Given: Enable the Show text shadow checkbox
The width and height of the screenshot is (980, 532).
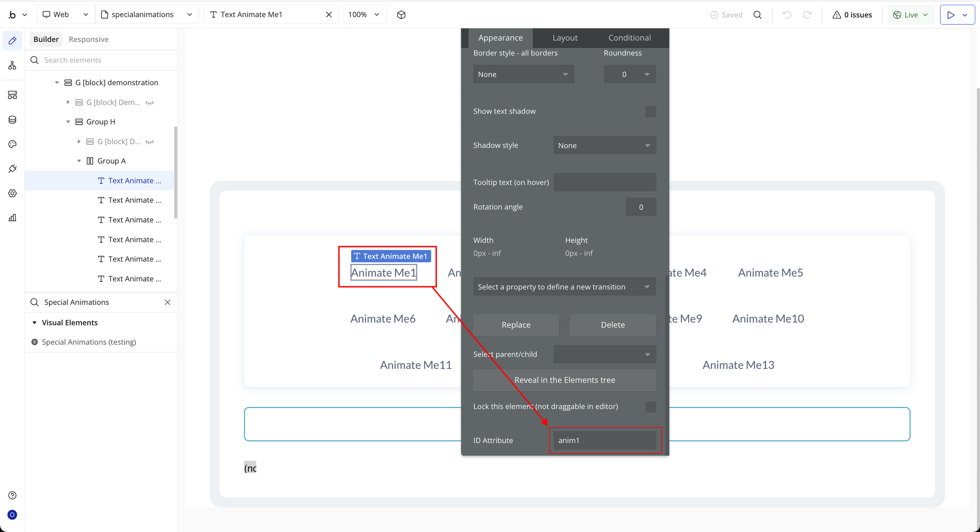Looking at the screenshot, I should click(650, 112).
